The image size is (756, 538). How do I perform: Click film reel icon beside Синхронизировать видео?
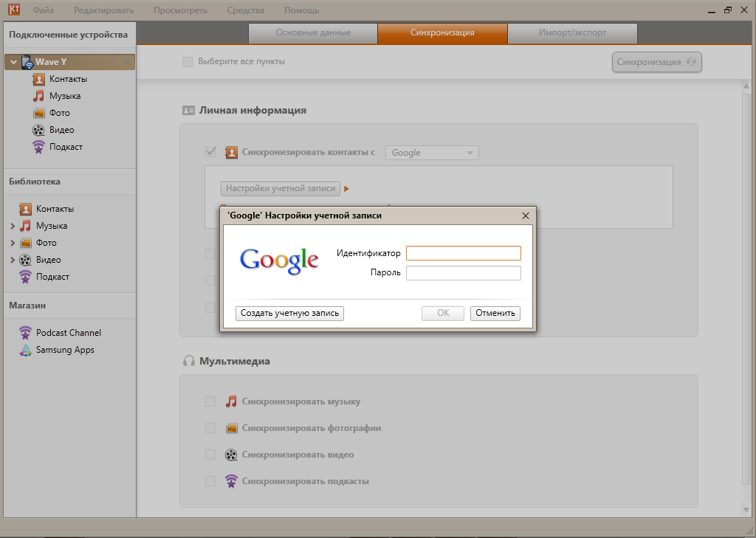[231, 454]
